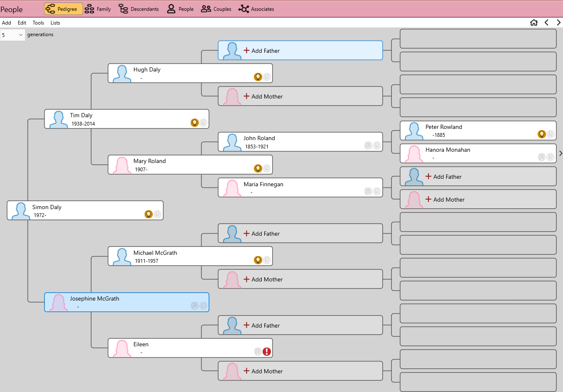Open the generations count dropdown
Viewport: 563px width, 392px height.
coord(12,35)
